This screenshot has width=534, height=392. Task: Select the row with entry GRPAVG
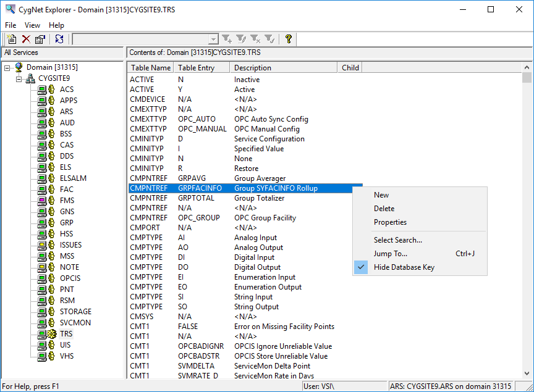coord(245,178)
